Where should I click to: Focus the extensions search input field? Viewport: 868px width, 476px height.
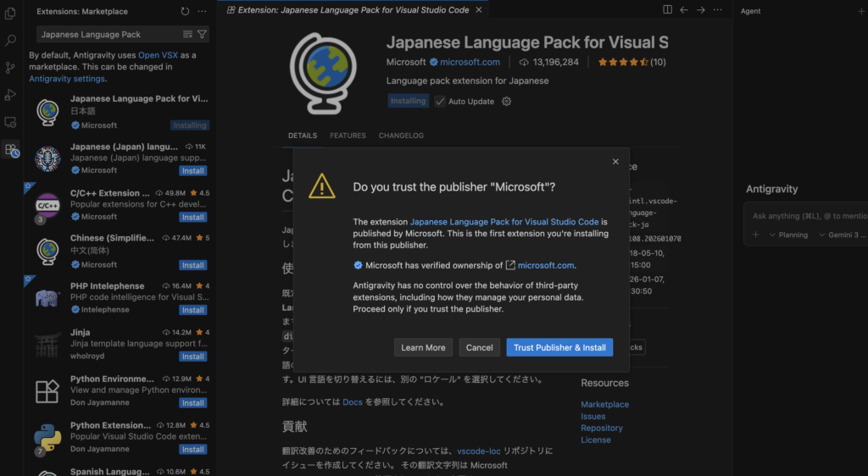pos(106,35)
